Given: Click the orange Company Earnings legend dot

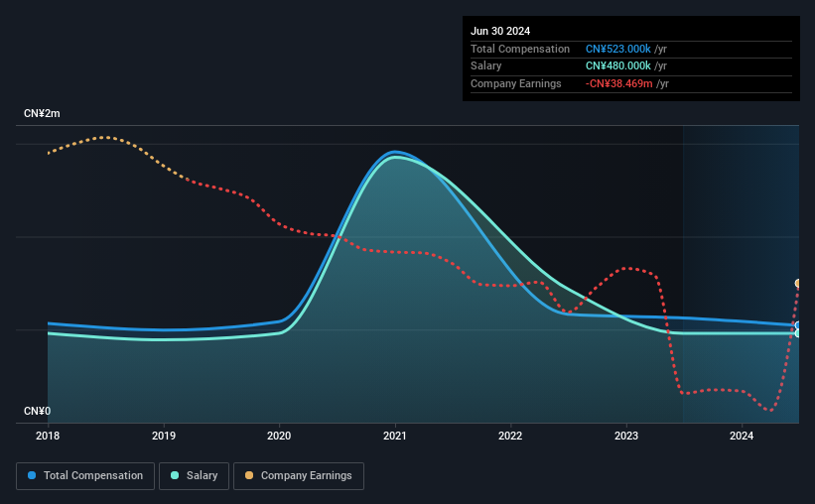Looking at the screenshot, I should [x=249, y=475].
